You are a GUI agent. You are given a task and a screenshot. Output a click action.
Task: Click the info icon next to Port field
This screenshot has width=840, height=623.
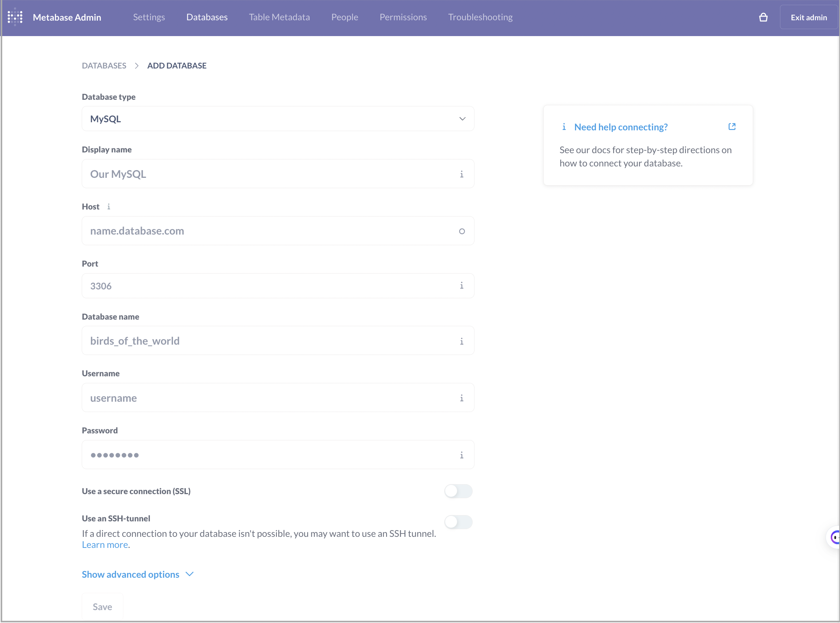[462, 286]
